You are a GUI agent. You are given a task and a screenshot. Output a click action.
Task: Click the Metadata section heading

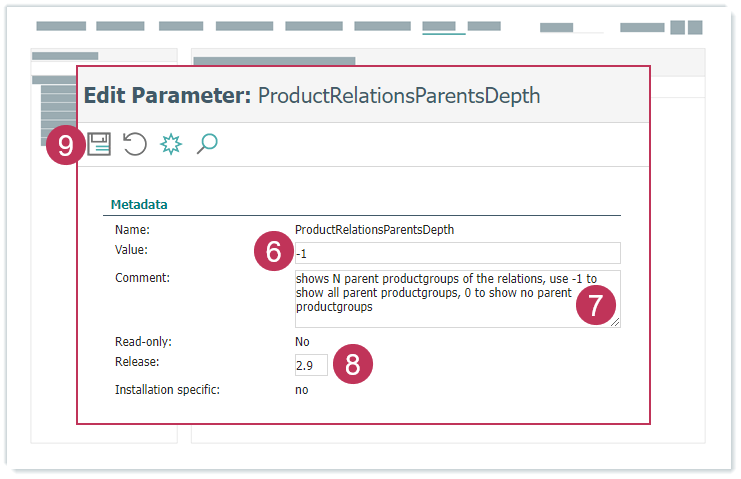[x=139, y=204]
